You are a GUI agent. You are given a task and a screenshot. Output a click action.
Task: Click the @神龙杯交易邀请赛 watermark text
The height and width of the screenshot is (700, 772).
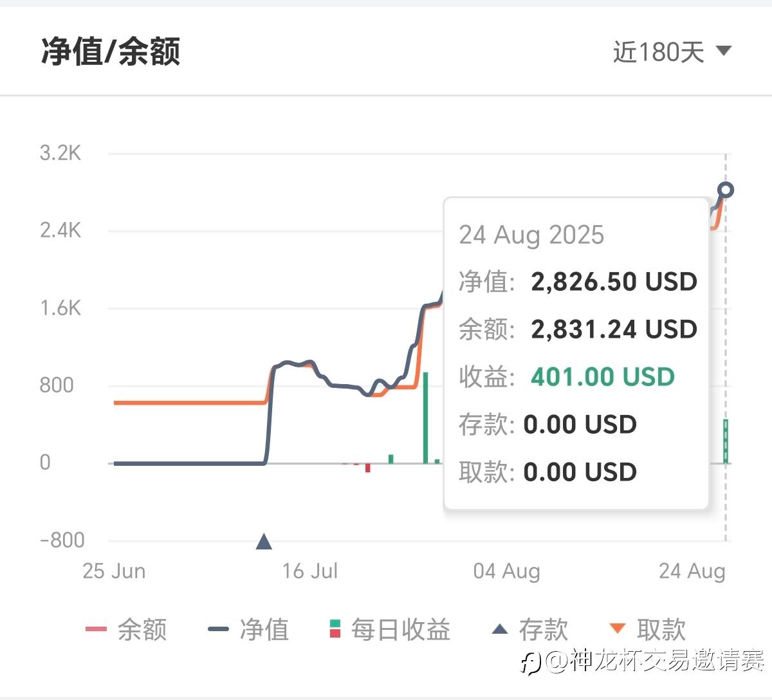click(656, 661)
